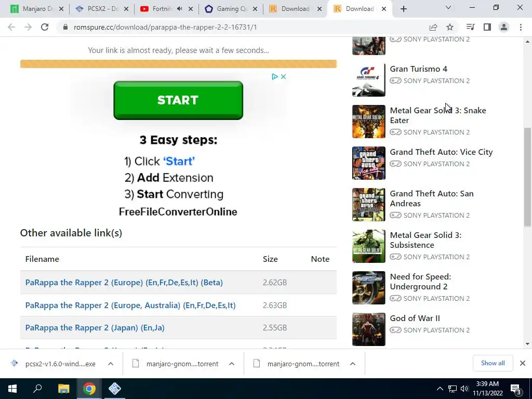Click the Gran Turismo 4 thumbnail
532x399 pixels.
coord(369,80)
